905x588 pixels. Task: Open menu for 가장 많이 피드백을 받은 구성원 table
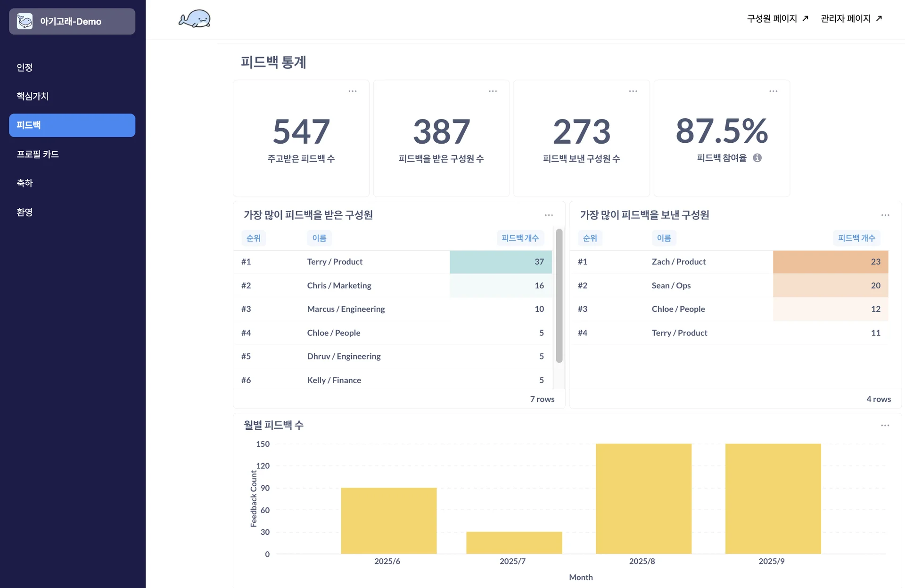[549, 215]
